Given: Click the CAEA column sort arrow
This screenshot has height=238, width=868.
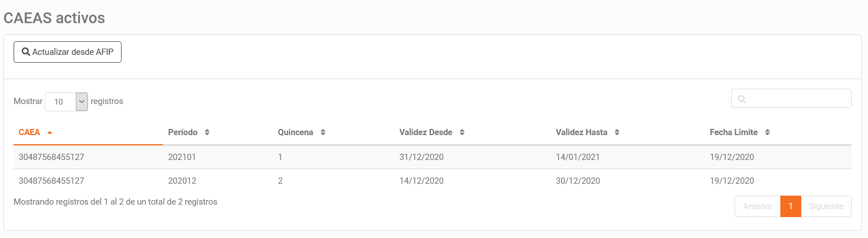Looking at the screenshot, I should click(x=50, y=132).
